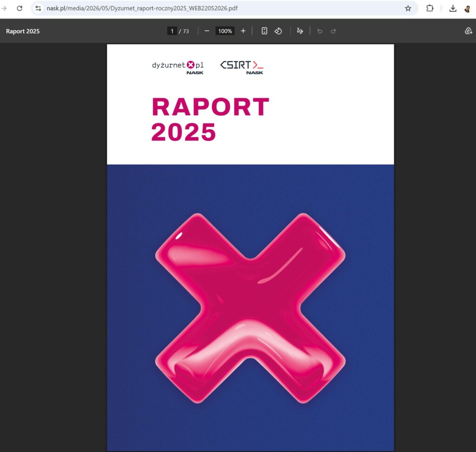Click the dyżurnet.pl NASK logo
This screenshot has height=452, width=476.
point(178,67)
